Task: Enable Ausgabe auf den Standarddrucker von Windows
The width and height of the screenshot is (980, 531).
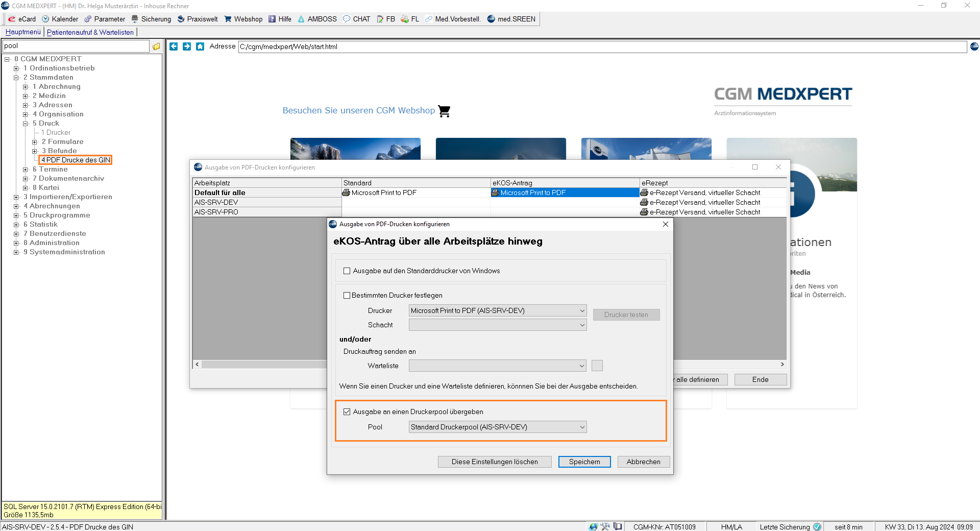Action: (347, 271)
